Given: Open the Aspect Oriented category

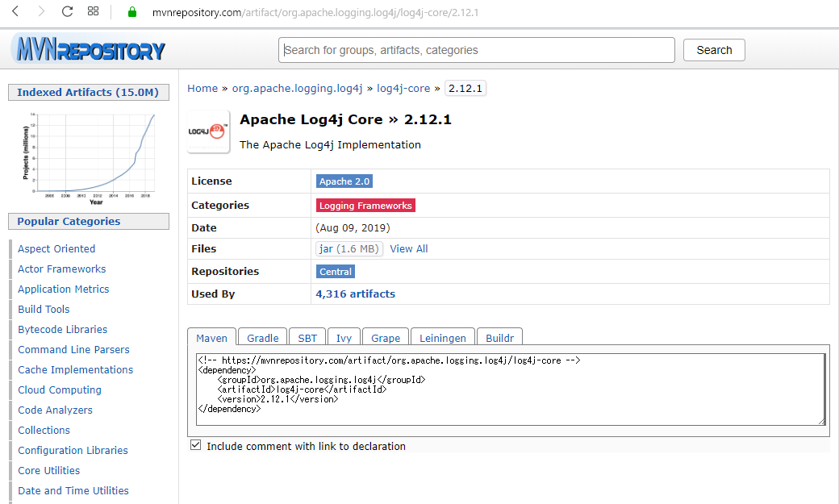Looking at the screenshot, I should coord(56,249).
